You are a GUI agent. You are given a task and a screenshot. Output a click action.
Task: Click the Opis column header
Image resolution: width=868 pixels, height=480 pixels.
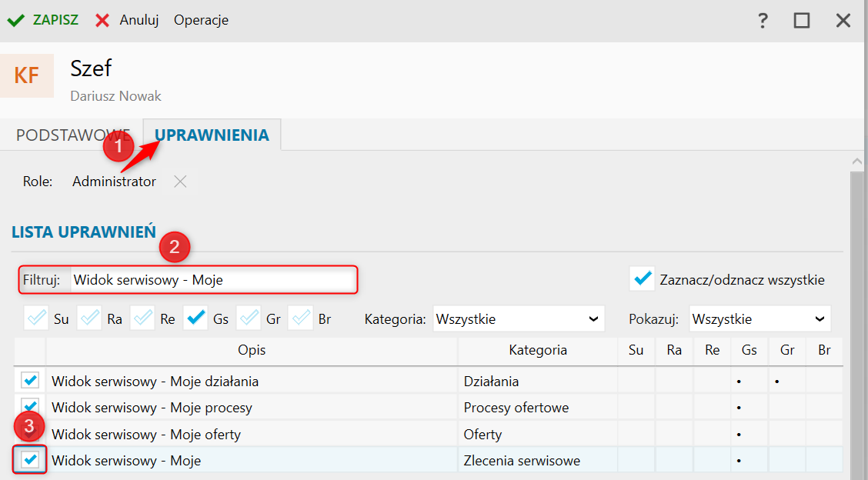pyautogui.click(x=252, y=351)
